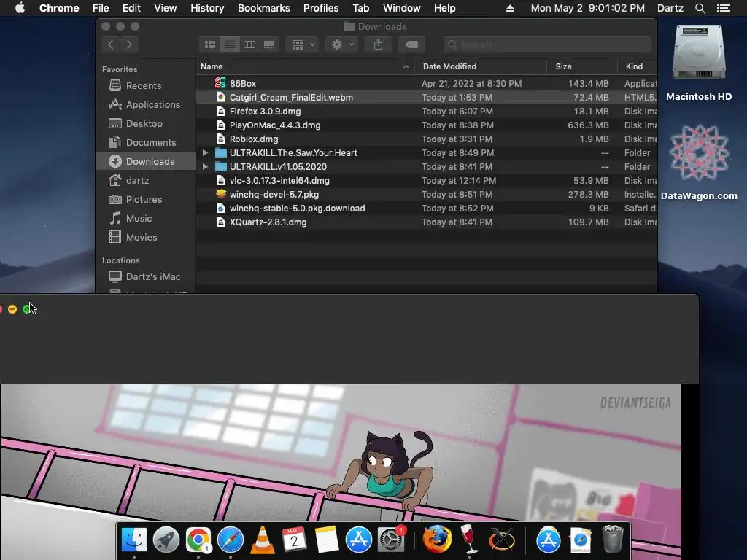Open the Bookmarks menu
Image resolution: width=747 pixels, height=560 pixels.
[264, 8]
